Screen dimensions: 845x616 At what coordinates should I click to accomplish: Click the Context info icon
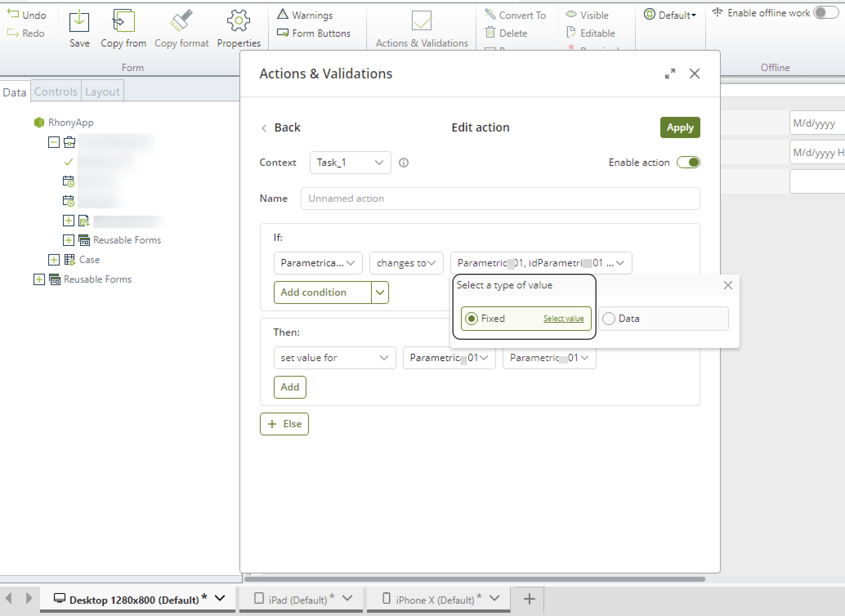point(403,163)
